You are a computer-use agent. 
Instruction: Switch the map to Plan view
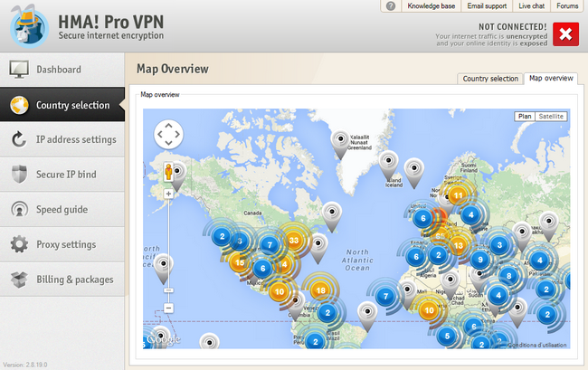[525, 116]
